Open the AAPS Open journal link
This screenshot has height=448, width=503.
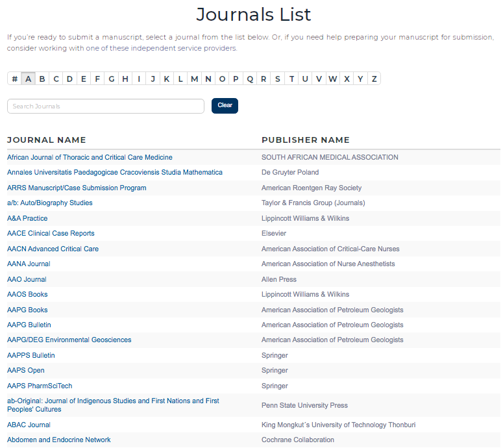(x=26, y=370)
